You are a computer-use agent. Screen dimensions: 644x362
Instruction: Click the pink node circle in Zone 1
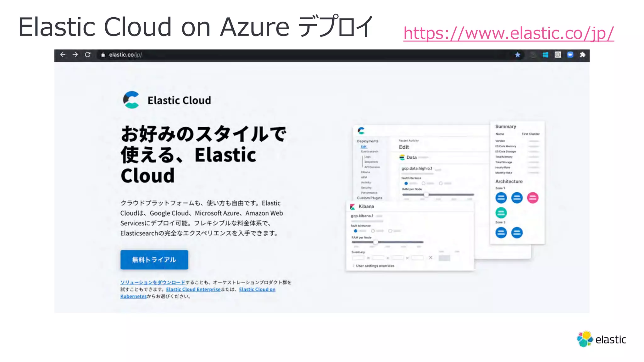tap(533, 198)
